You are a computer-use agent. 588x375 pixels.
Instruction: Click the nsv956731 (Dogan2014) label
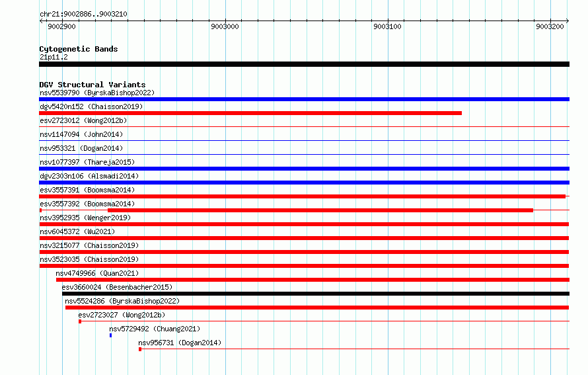pyautogui.click(x=180, y=343)
